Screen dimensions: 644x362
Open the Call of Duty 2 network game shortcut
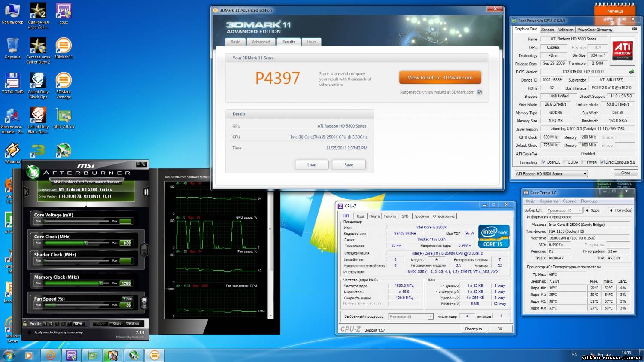click(38, 51)
